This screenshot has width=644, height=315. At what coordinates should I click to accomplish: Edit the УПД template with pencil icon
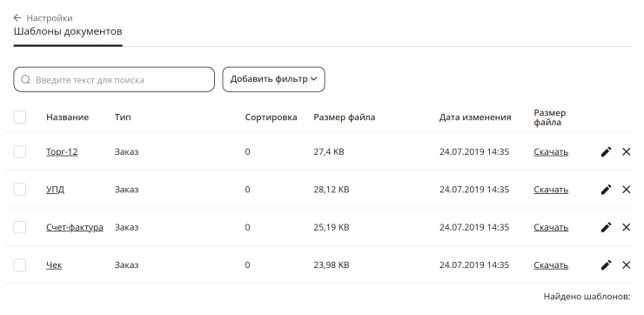click(606, 190)
